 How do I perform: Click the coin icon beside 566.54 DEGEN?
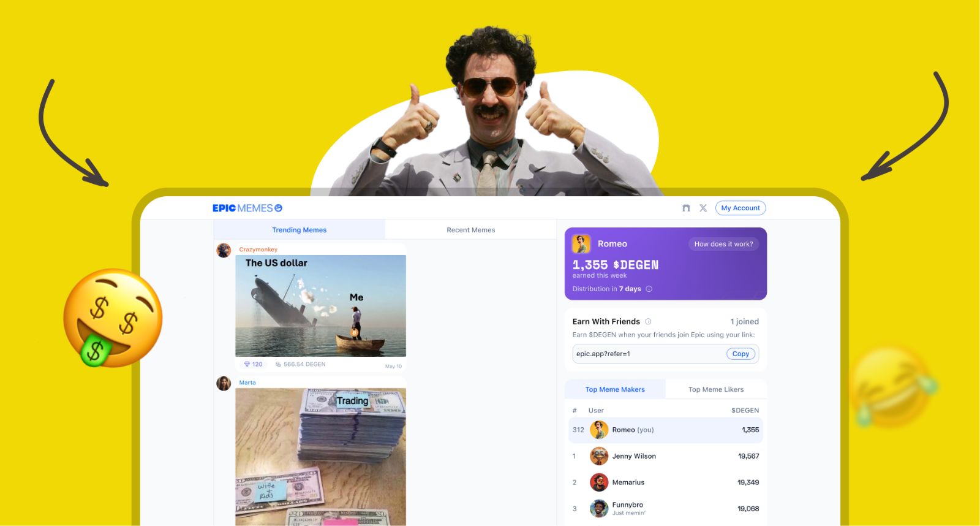tap(278, 365)
